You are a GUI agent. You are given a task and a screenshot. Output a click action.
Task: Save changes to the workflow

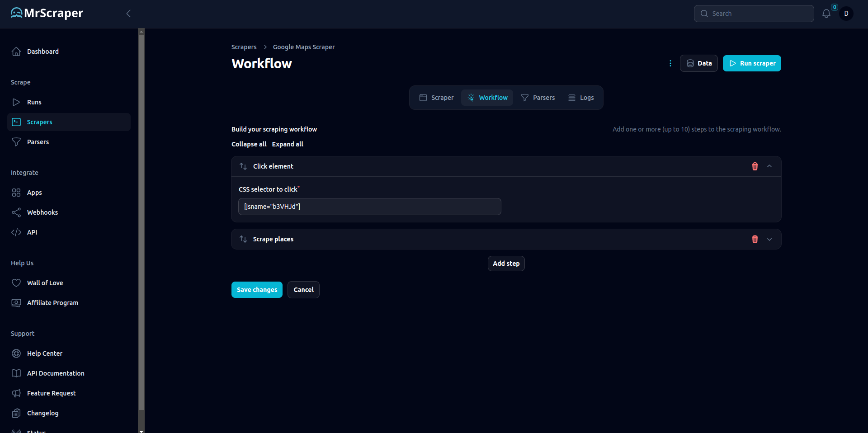[257, 290]
